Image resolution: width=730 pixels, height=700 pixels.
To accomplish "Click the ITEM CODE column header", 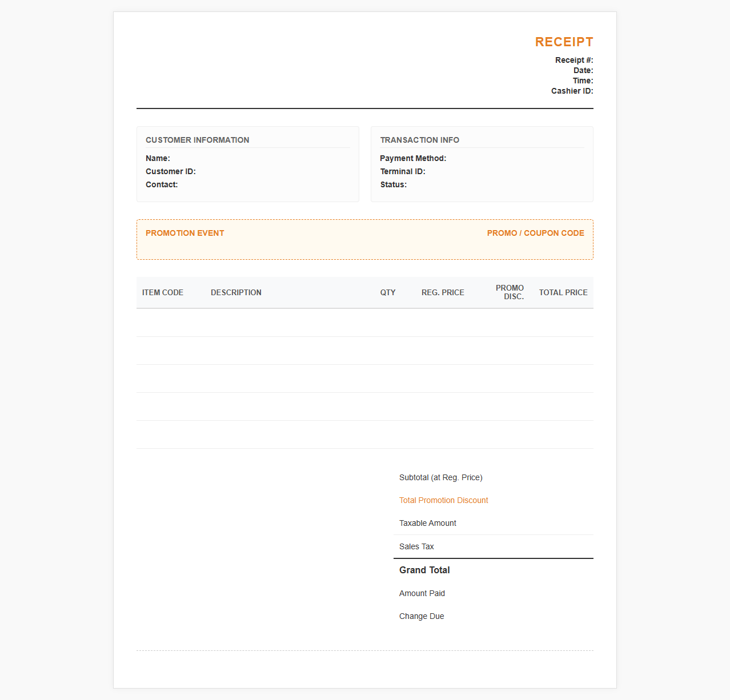I will [x=163, y=292].
